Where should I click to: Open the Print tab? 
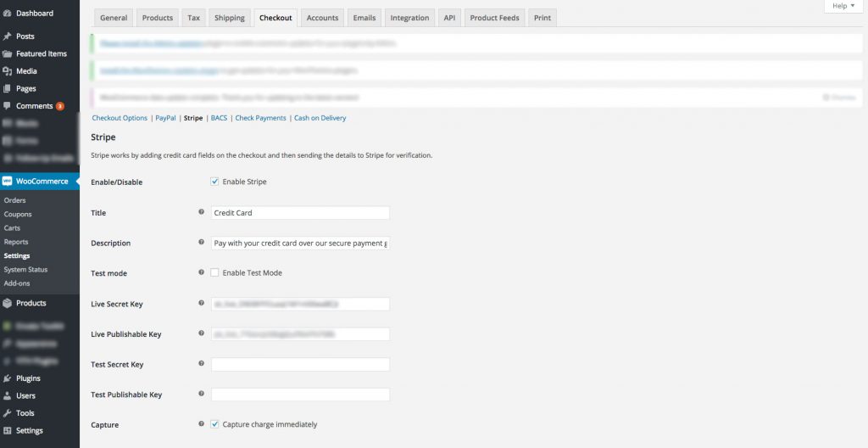542,18
